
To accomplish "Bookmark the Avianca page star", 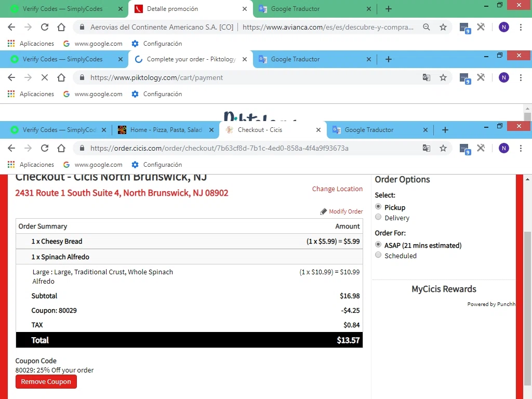I will 443,27.
